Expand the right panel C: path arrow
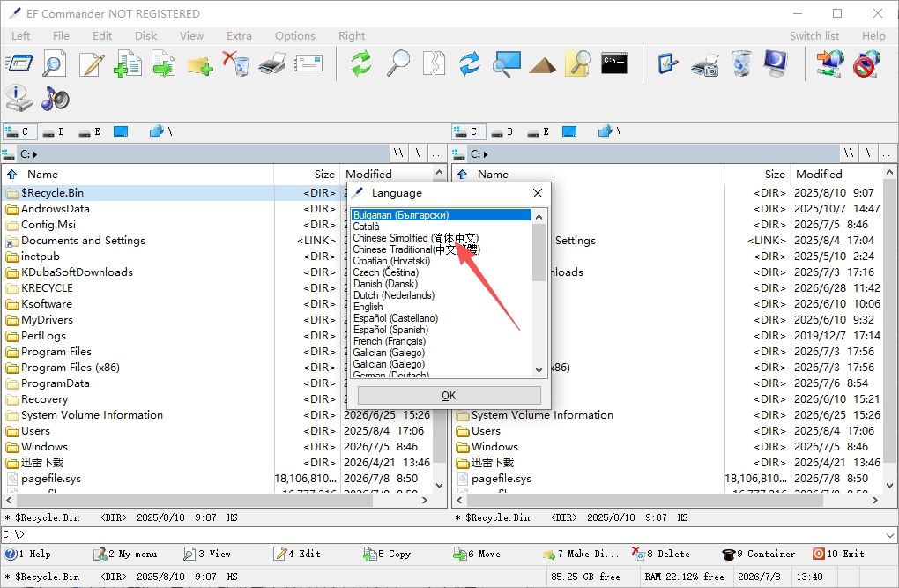This screenshot has width=899, height=588. coord(486,154)
